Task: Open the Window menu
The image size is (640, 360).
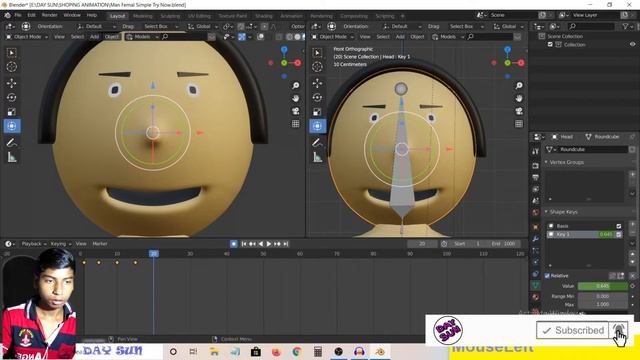Action: pos(72,15)
